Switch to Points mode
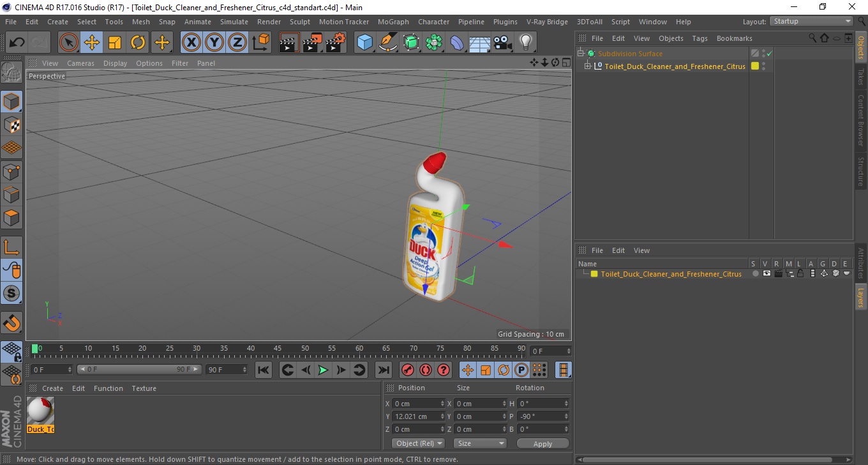The width and height of the screenshot is (868, 465). click(x=11, y=171)
